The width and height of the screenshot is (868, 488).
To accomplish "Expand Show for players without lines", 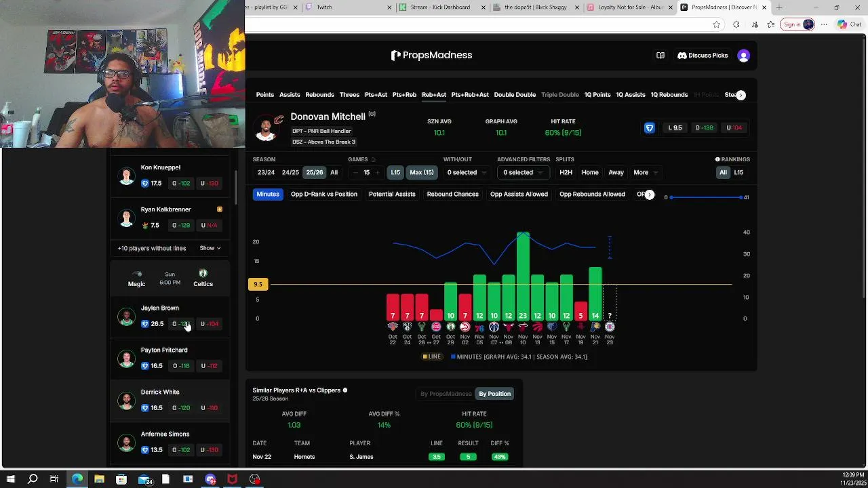I will coord(210,248).
